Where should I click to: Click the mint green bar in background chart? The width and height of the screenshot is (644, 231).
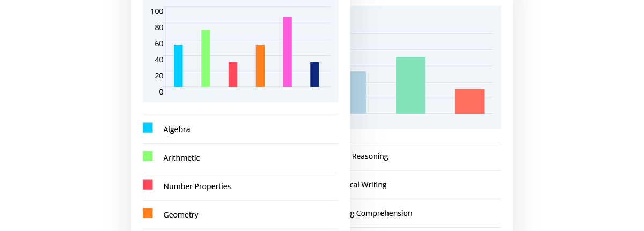410,85
